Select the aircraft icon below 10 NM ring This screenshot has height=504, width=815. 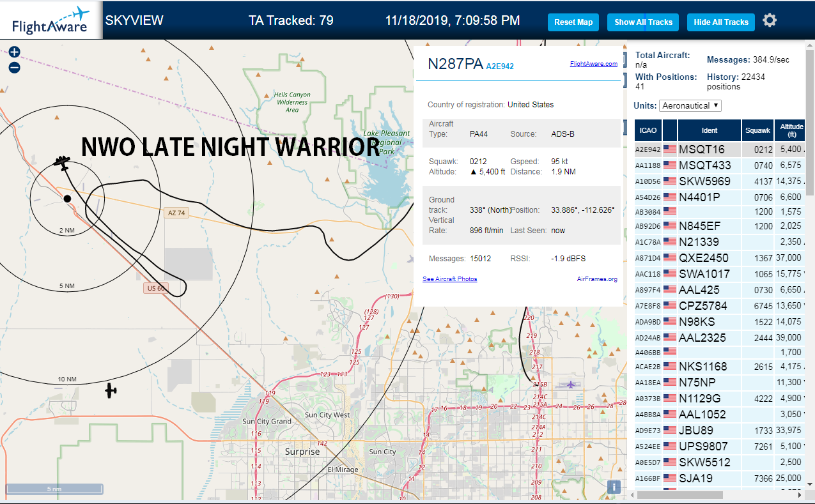click(111, 390)
